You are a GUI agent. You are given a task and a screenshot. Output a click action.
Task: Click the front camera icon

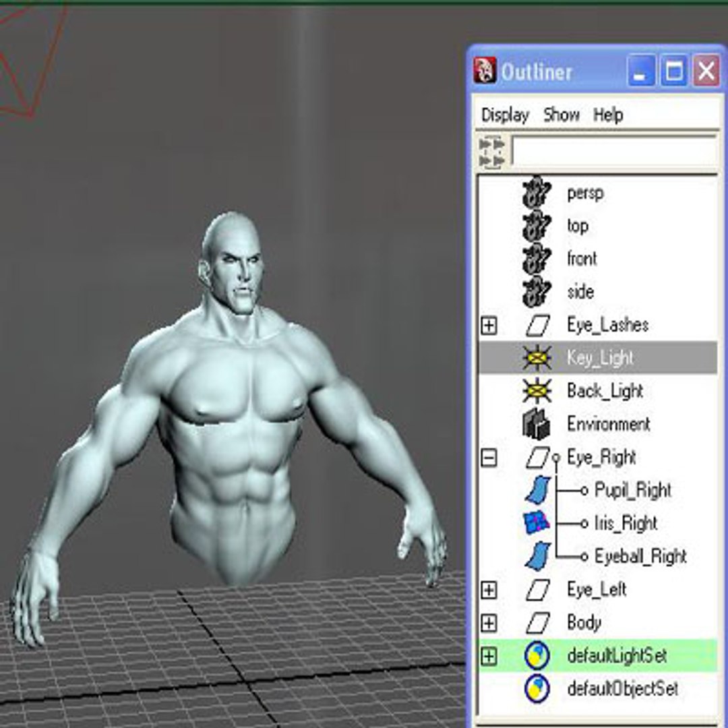[x=537, y=259]
